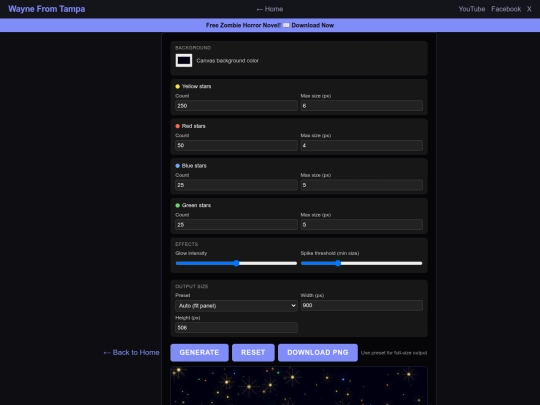540x405 pixels.
Task: Click the Height (px) field
Action: [236, 328]
